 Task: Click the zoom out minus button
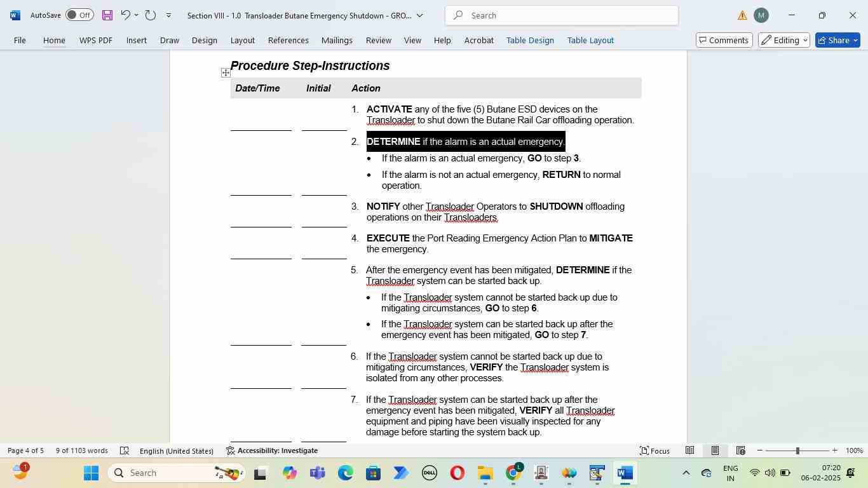(759, 451)
